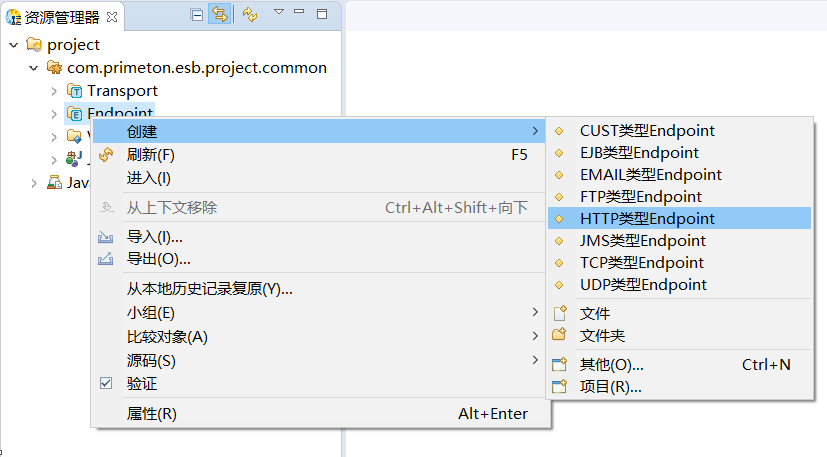Click the Endpoint folder icon
This screenshot has width=827, height=457.
tap(74, 113)
